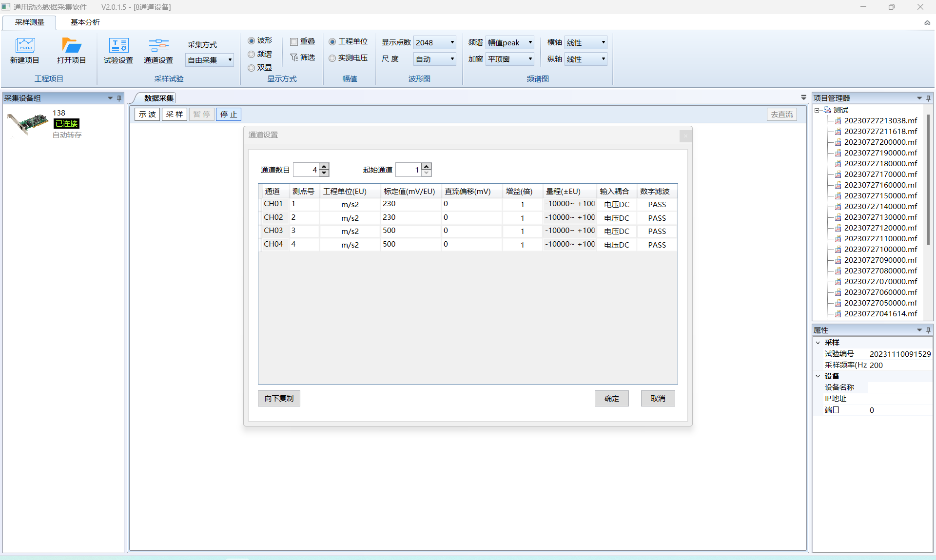Pin the 采集设备组 panel
This screenshot has width=936, height=560.
(x=119, y=98)
